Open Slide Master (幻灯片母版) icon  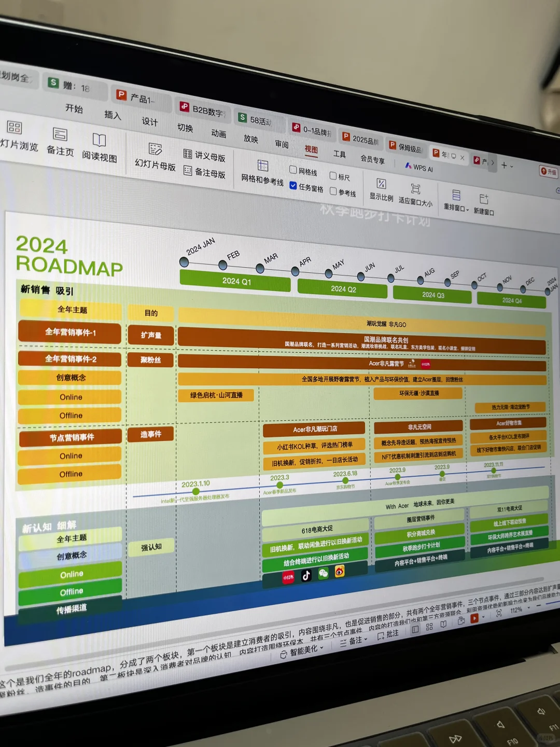tap(155, 149)
